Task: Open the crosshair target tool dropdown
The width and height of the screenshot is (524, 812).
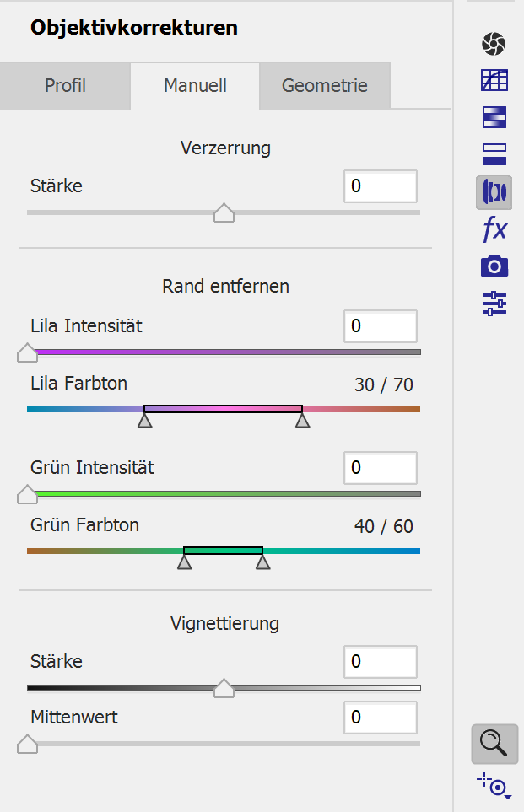Action: point(495,786)
